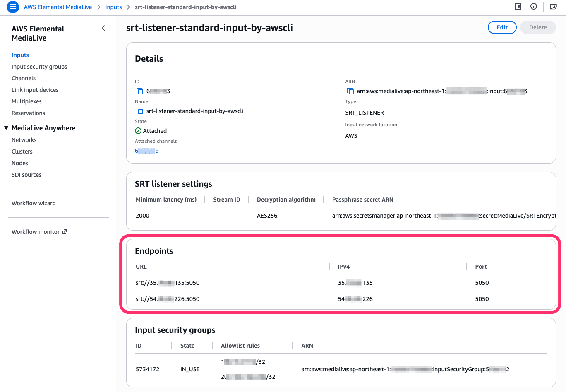Go to SDI sources
Screen dimensions: 566x392
click(x=26, y=175)
